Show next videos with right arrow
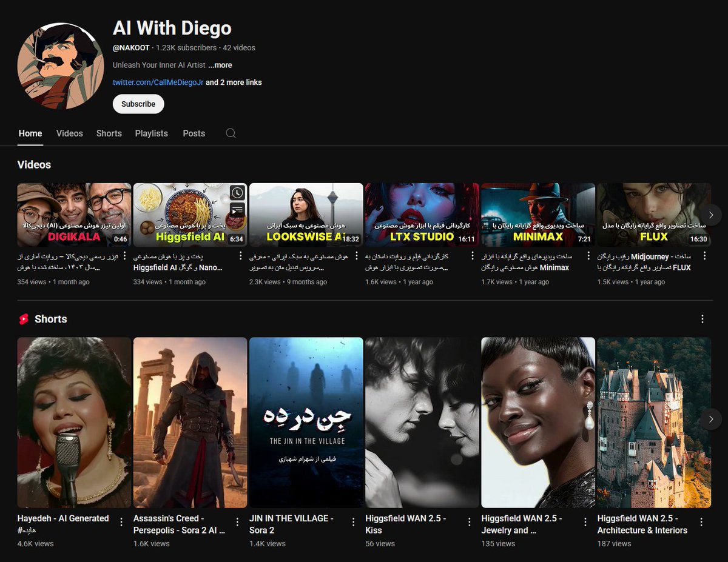Viewport: 728px width, 562px height. tap(711, 215)
